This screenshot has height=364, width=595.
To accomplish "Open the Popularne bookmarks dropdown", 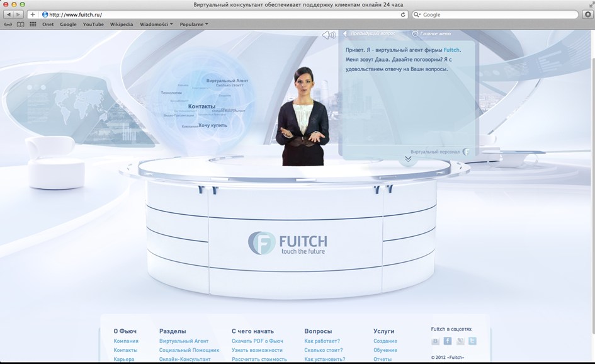I will [x=194, y=25].
